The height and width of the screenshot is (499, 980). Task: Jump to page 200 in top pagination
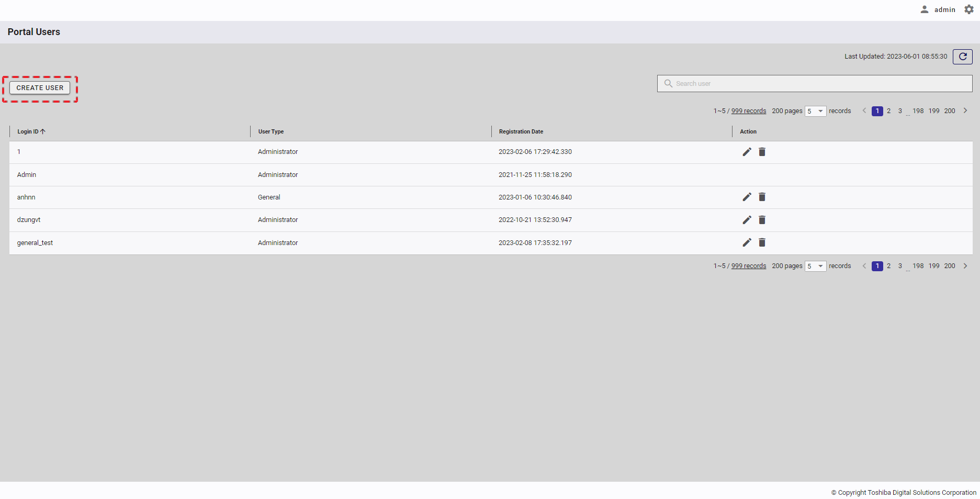click(950, 111)
